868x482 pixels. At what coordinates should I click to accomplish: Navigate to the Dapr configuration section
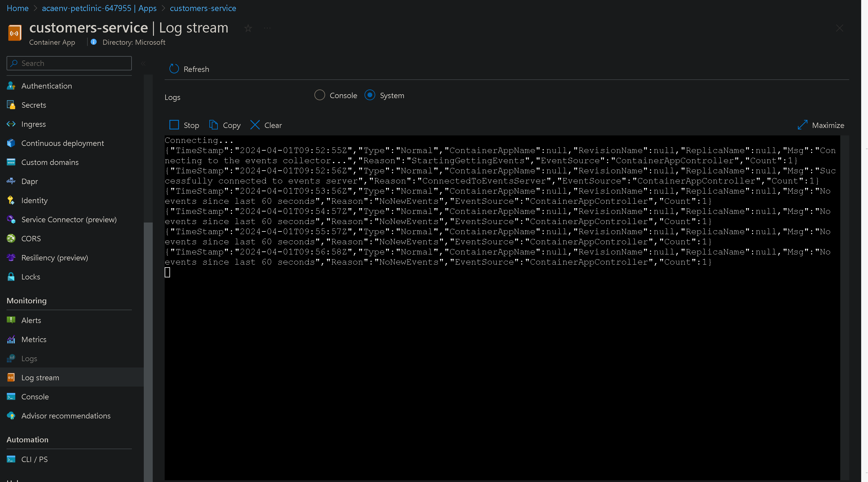click(29, 181)
